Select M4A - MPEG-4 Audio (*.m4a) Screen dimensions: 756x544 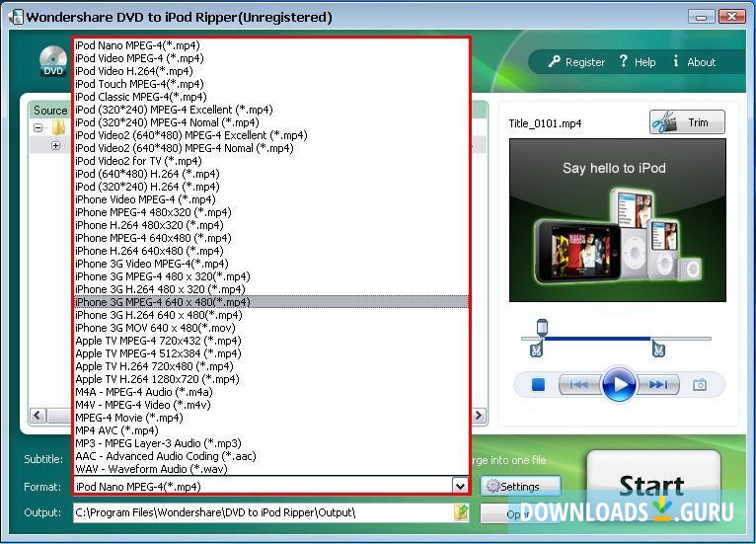point(271,392)
